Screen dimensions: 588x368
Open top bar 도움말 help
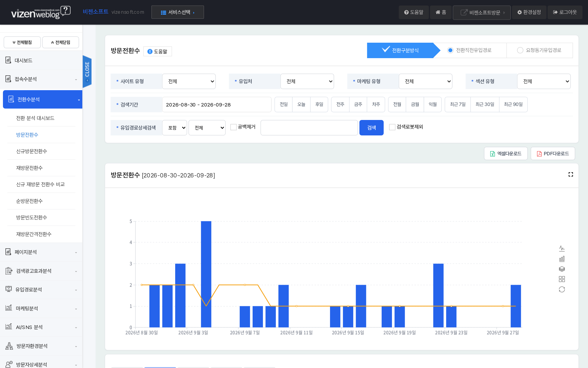[414, 12]
